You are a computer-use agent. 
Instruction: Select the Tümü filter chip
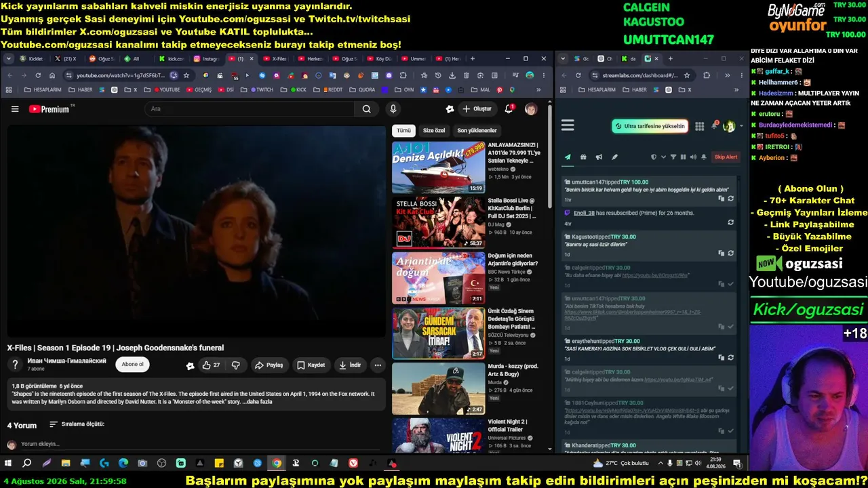[403, 131]
